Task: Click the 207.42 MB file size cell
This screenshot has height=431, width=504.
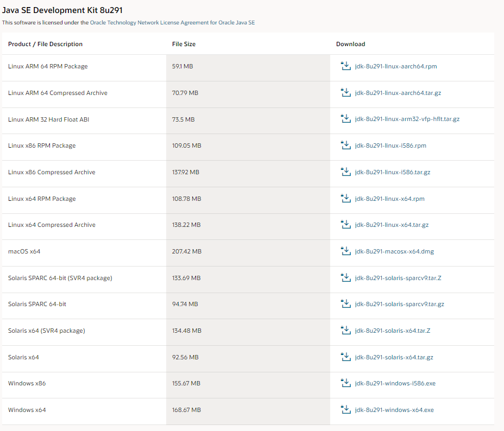Action: [248, 253]
